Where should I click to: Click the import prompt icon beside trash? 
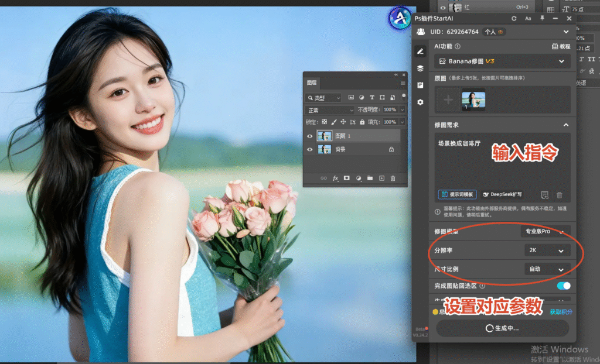click(545, 195)
